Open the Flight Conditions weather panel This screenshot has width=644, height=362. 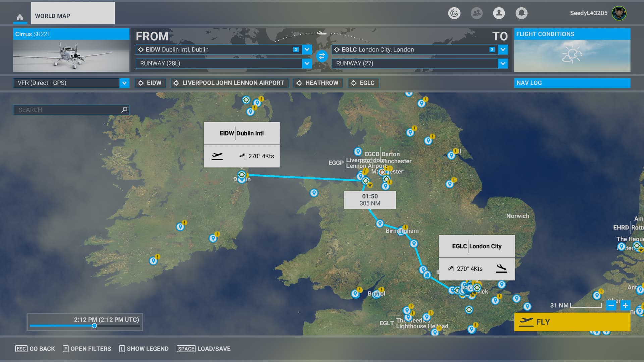[x=572, y=50]
